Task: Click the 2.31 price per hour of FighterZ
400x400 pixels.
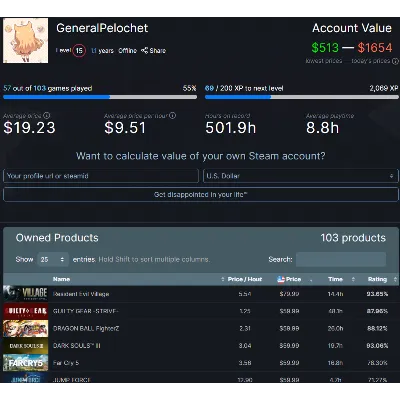Action: click(245, 329)
